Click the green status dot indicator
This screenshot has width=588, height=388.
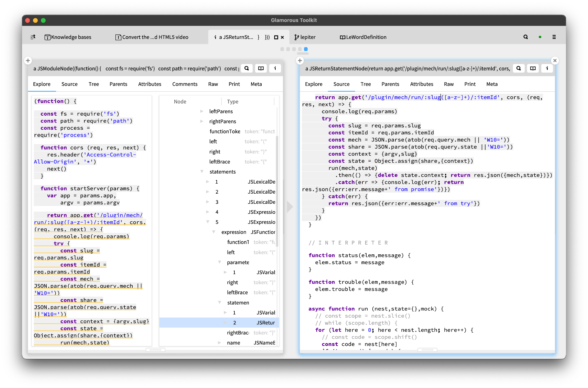tap(540, 37)
